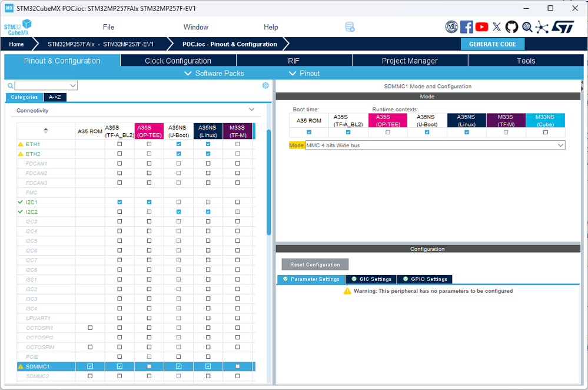
Task: Toggle A35NS Linux mode checkbox
Action: click(467, 132)
